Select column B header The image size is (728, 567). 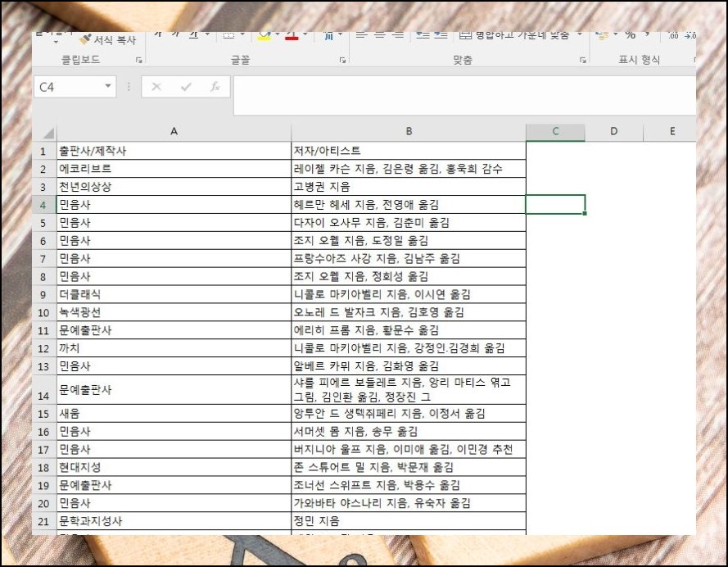click(409, 132)
